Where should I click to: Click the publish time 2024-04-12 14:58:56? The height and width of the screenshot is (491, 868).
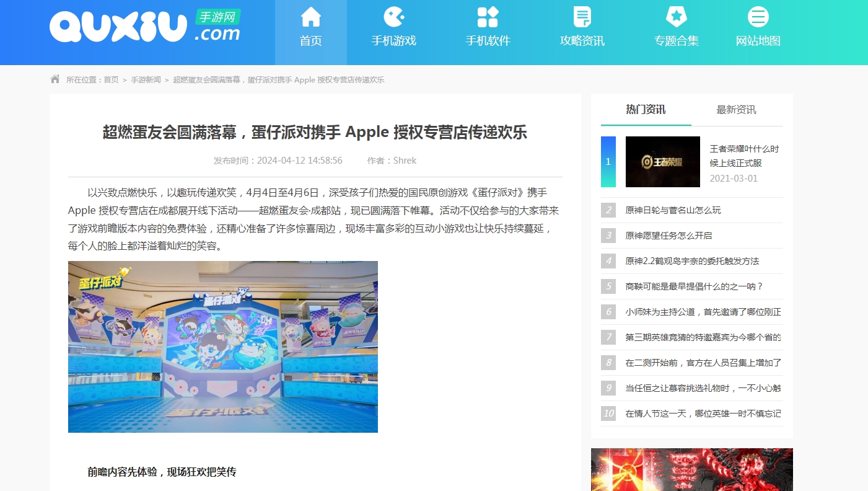tap(278, 161)
